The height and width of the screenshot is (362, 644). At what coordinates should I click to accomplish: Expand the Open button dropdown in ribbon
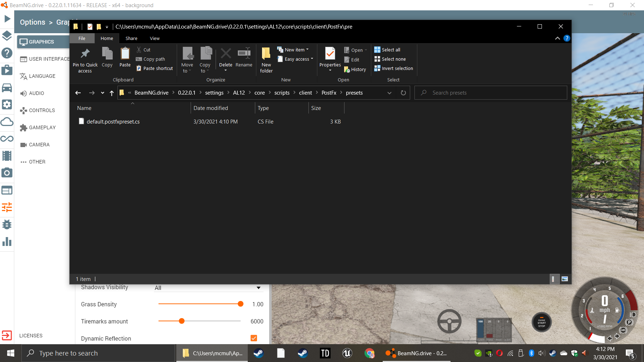pyautogui.click(x=366, y=50)
